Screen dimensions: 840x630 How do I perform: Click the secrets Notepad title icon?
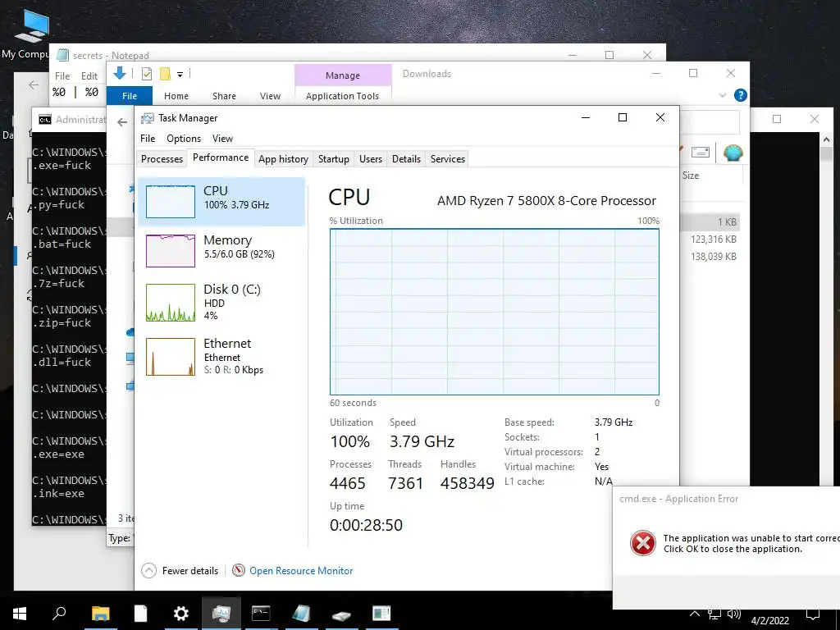pos(62,55)
